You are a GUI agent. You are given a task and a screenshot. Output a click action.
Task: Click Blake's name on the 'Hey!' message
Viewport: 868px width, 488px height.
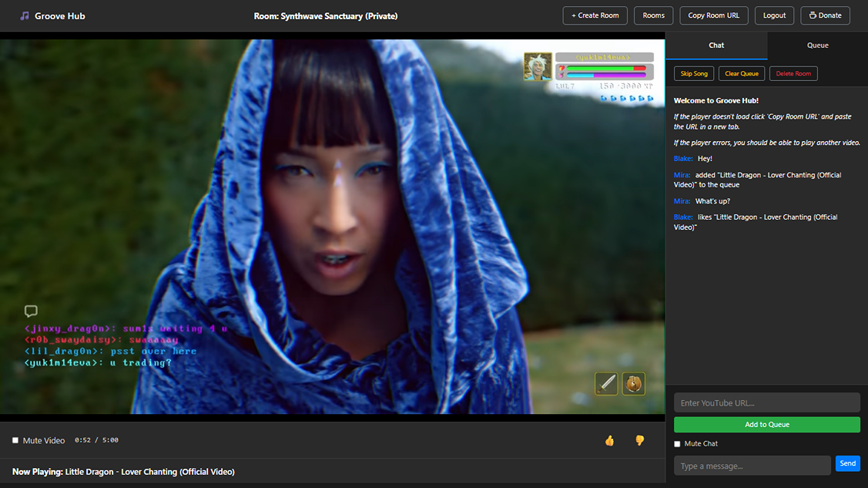click(x=683, y=158)
